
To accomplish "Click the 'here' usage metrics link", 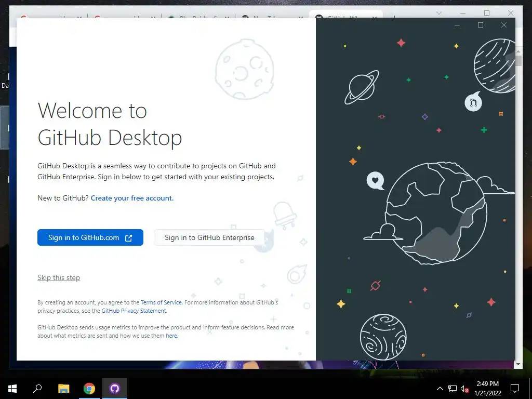I will coord(171,336).
